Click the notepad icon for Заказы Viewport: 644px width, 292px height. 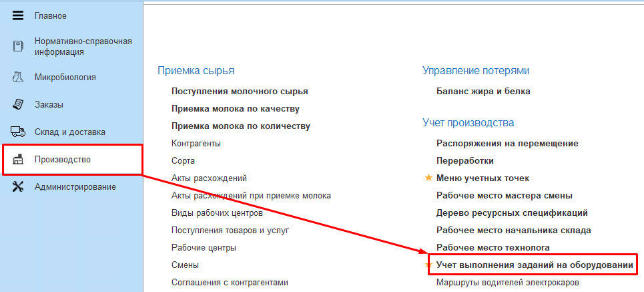(18, 104)
